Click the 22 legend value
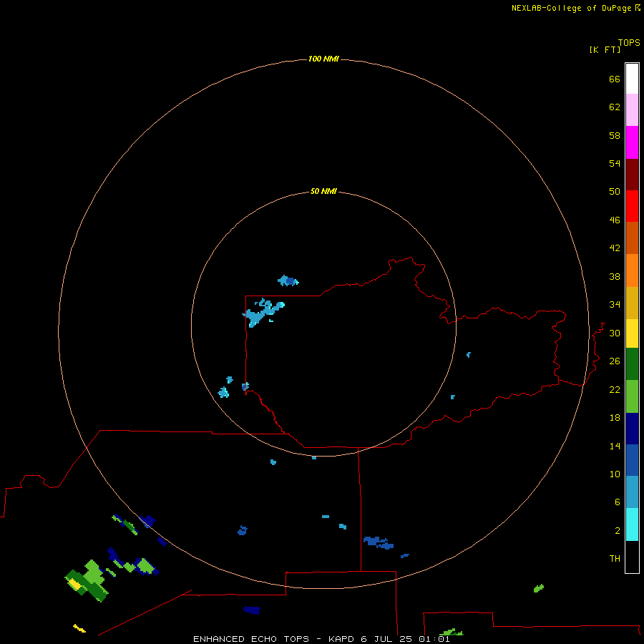Screen dimensions: 644x644 [615, 389]
